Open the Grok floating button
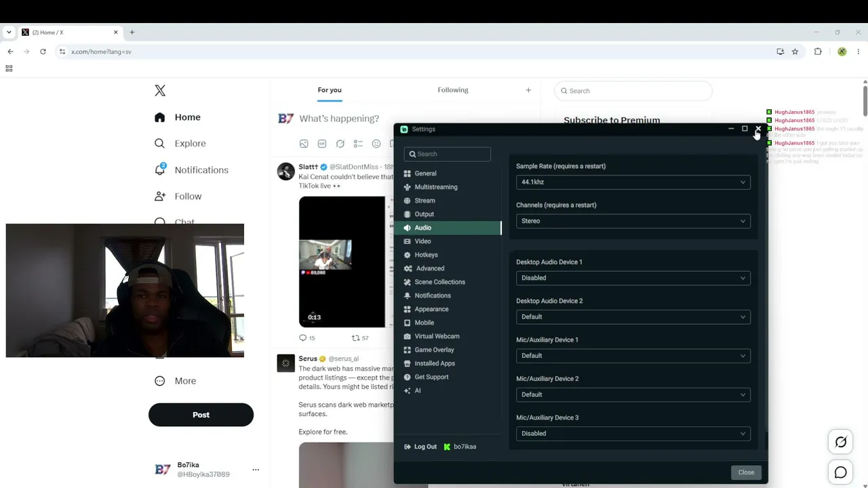 [841, 443]
